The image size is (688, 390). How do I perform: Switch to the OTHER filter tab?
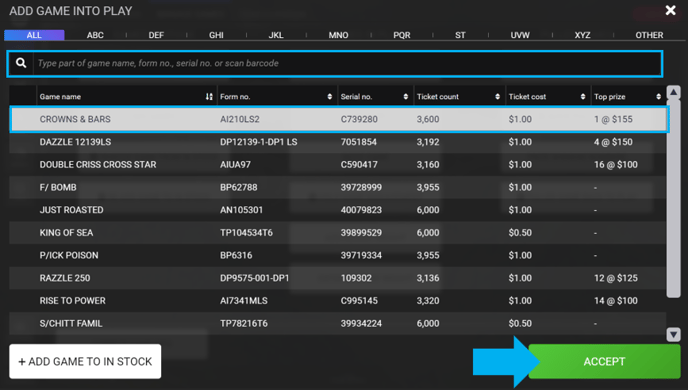pyautogui.click(x=649, y=35)
